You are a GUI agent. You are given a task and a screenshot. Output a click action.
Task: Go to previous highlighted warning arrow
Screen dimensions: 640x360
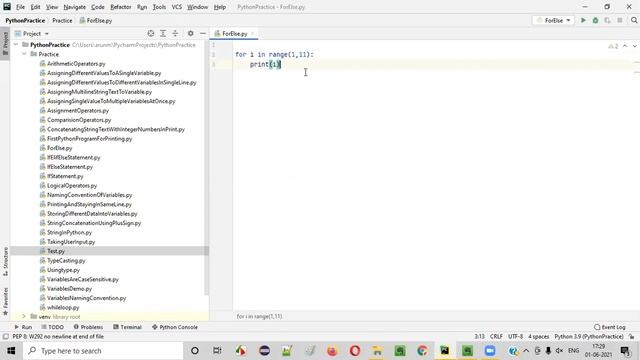coord(625,46)
